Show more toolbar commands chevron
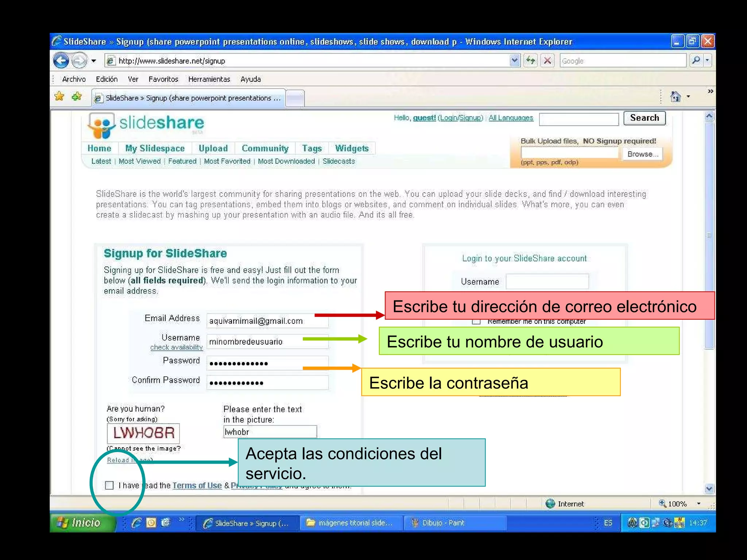 [x=711, y=91]
